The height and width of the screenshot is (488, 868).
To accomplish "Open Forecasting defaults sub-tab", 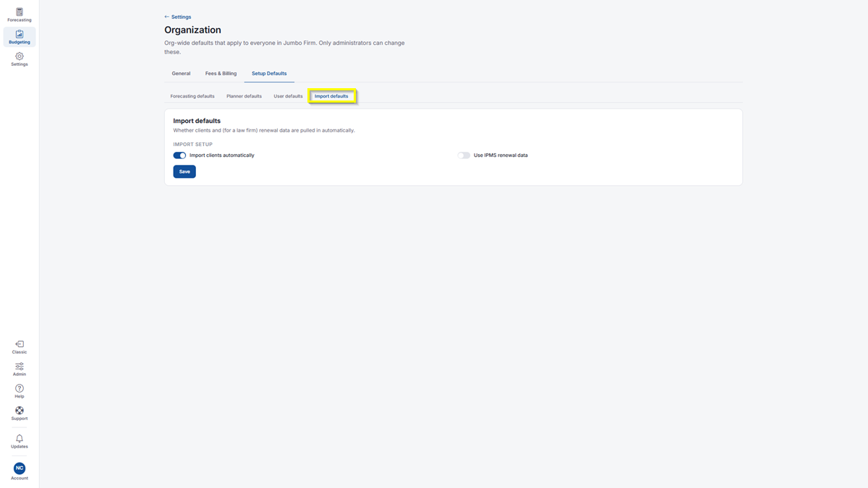I will pyautogui.click(x=192, y=96).
